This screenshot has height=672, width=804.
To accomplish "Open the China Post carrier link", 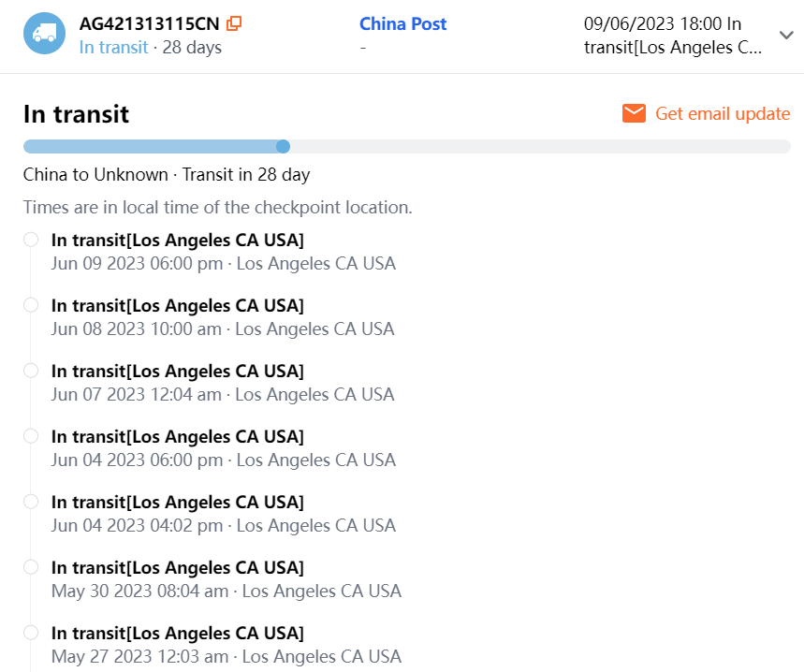I will (x=402, y=23).
